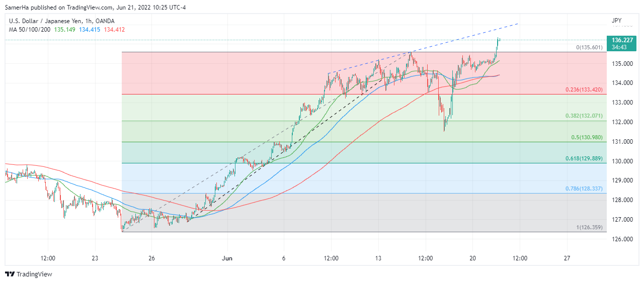Click the 0.5(130.980) Fibonacci level label
644x283 pixels.
click(586, 137)
